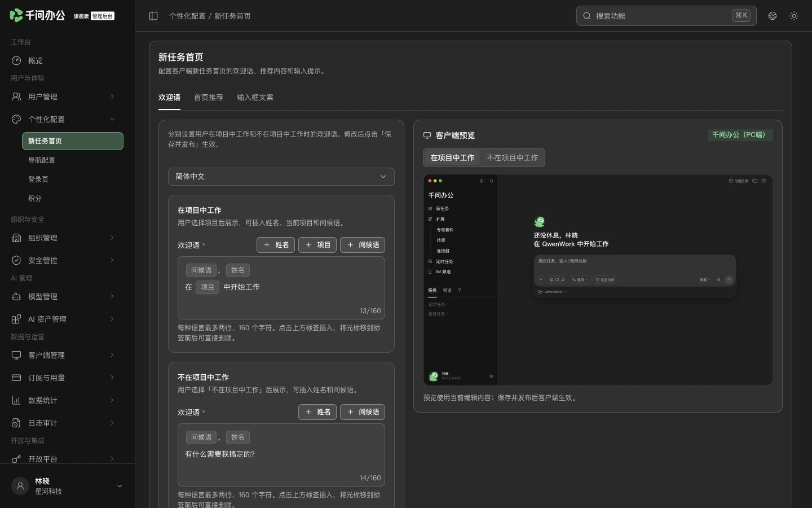812x508 pixels.
Task: Expand the 用户管理 menu chevron
Action: pyautogui.click(x=112, y=97)
